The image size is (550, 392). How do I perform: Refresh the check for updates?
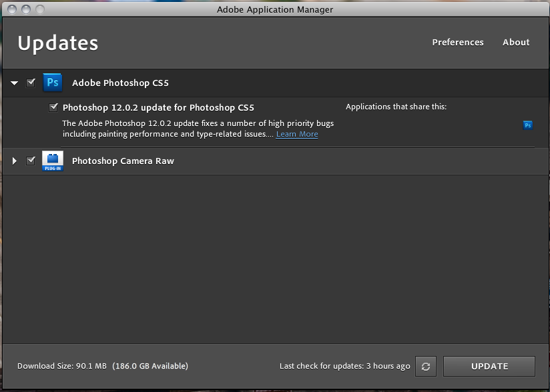[x=426, y=367]
